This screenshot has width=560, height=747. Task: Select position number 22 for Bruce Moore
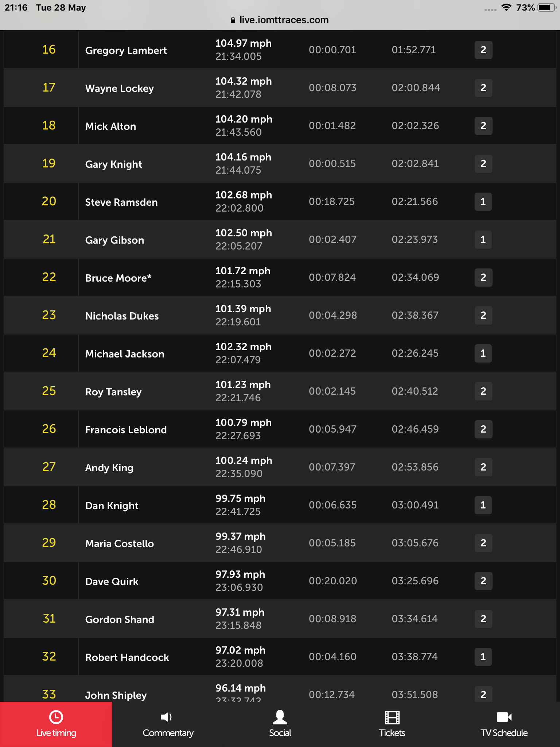[49, 277]
